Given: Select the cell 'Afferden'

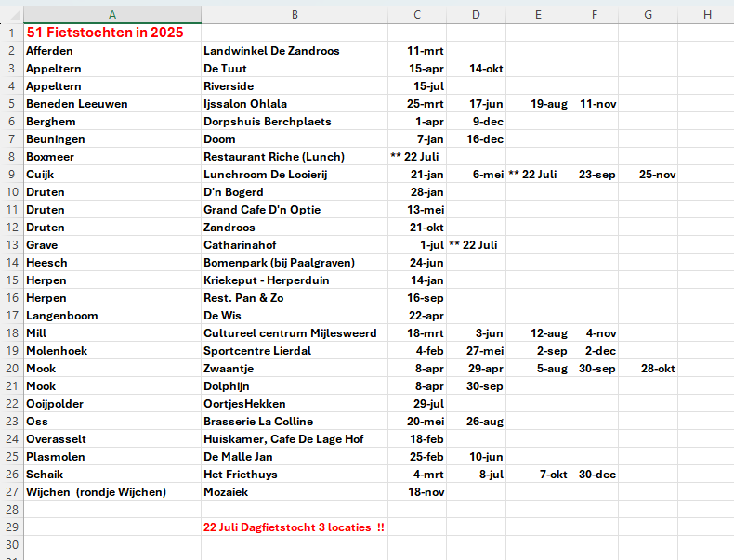Looking at the screenshot, I should [112, 50].
